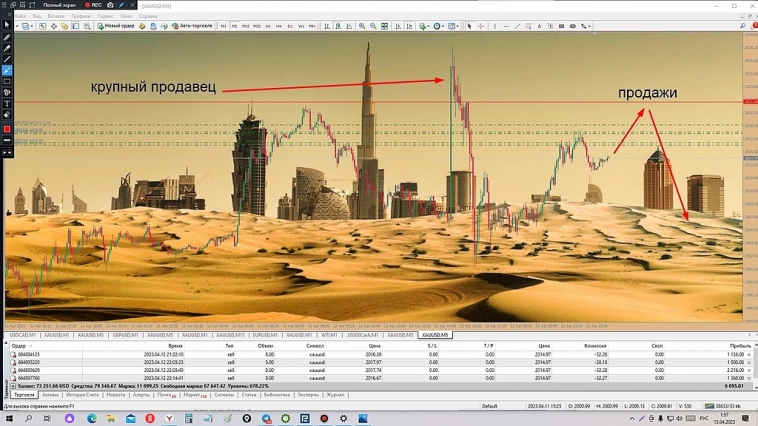The image size is (758, 426).
Task: Click the Новый ордер button
Action: [116, 26]
